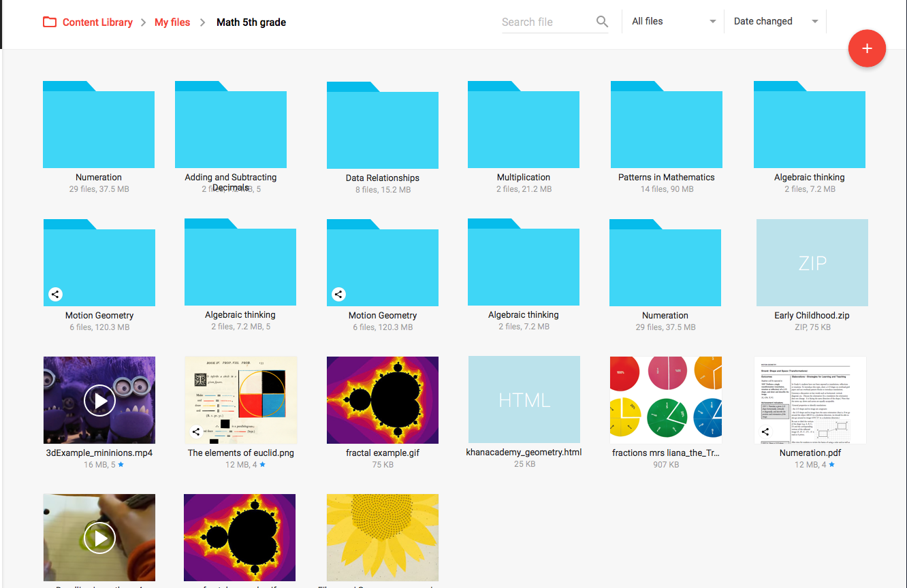Open the Patterns in Mathematics folder
This screenshot has width=907, height=588.
(667, 125)
